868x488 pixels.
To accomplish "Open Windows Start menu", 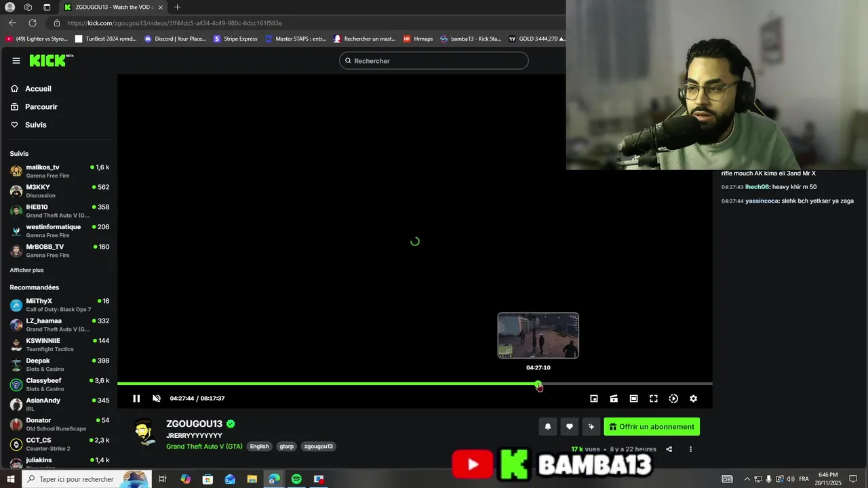I will tap(10, 479).
